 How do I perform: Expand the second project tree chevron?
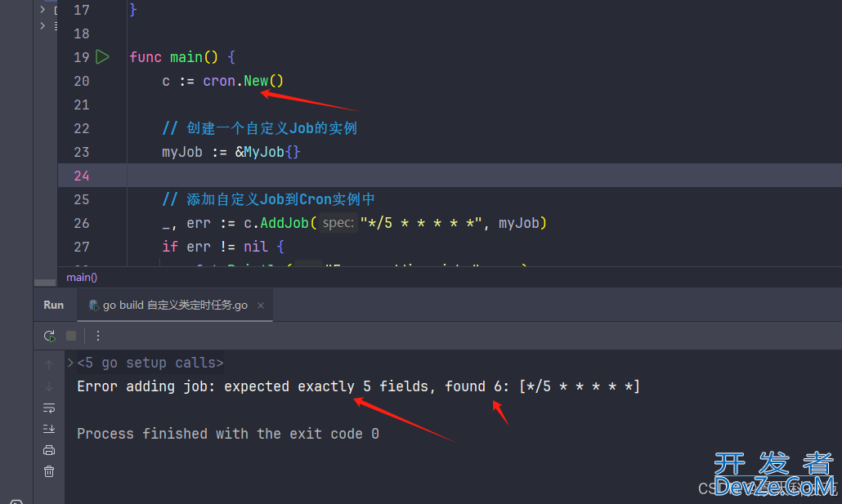(x=43, y=25)
